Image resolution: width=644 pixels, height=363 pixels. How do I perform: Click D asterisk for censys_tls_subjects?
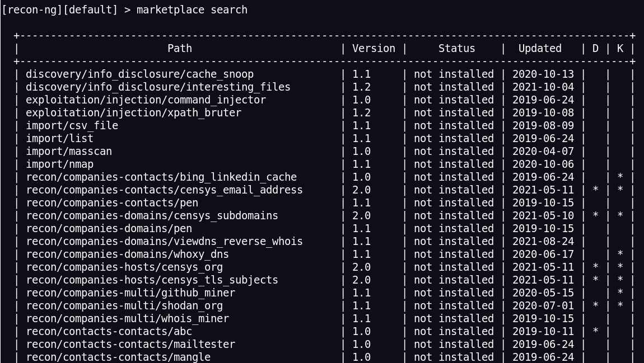[x=595, y=279]
